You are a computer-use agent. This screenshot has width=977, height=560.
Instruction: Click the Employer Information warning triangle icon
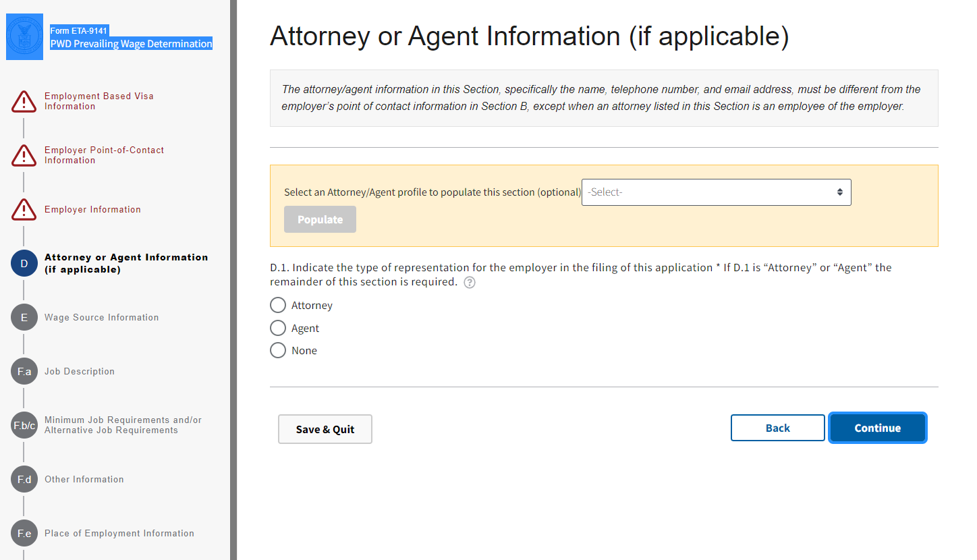pos(24,210)
